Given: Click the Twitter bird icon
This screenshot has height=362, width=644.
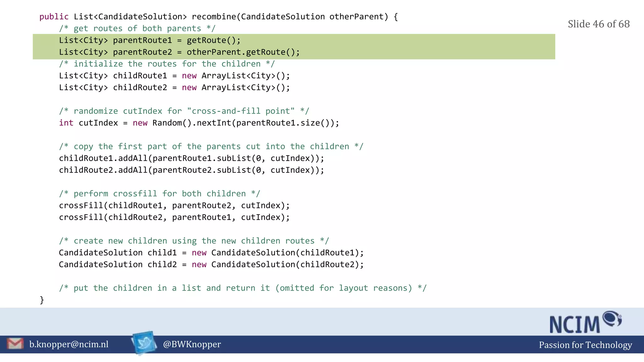Looking at the screenshot, I should [144, 343].
